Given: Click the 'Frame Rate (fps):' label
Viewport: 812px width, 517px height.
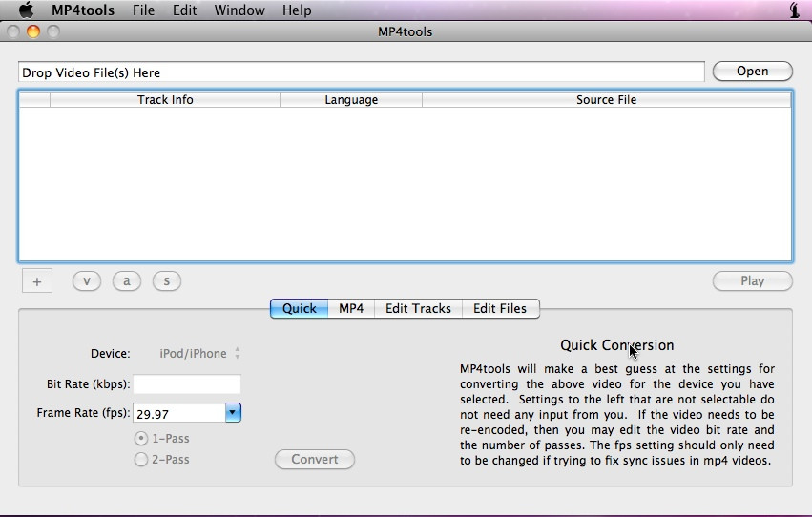Looking at the screenshot, I should [x=83, y=413].
